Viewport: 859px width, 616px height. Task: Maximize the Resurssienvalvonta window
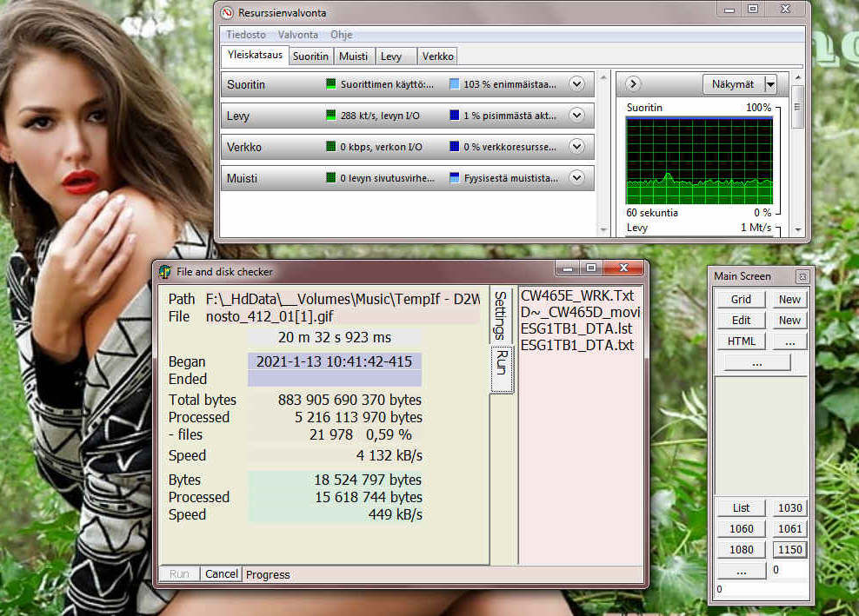pyautogui.click(x=753, y=10)
